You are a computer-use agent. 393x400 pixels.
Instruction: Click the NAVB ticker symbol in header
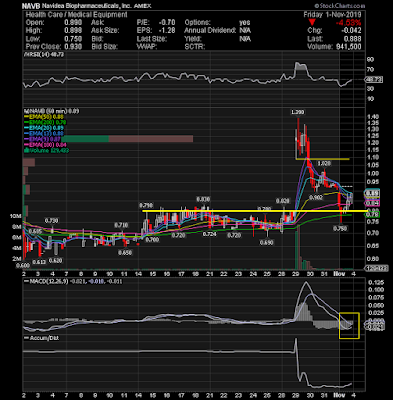[31, 6]
